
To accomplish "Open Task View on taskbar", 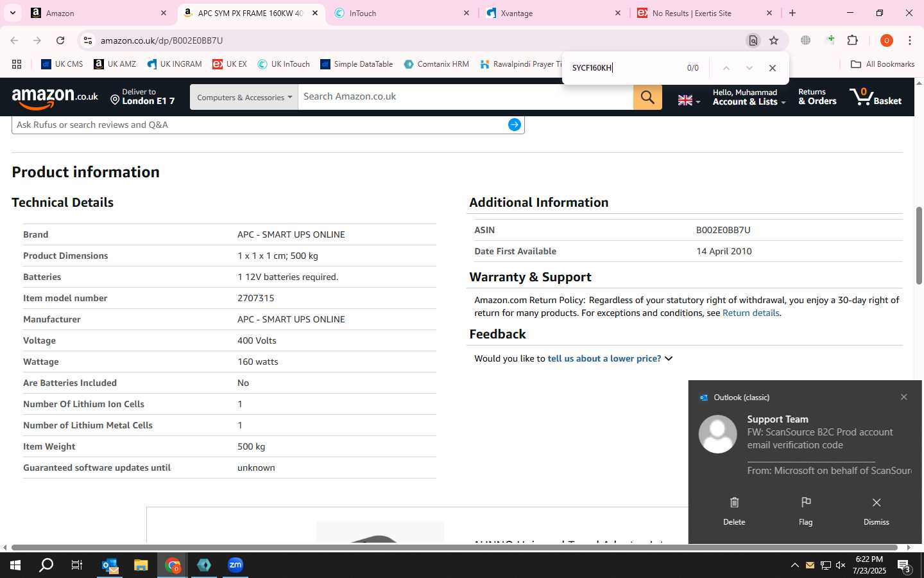I will tap(76, 565).
